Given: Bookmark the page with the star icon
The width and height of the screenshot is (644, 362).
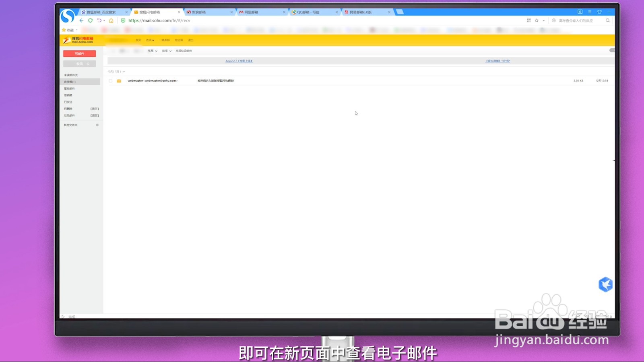Looking at the screenshot, I should 537,21.
